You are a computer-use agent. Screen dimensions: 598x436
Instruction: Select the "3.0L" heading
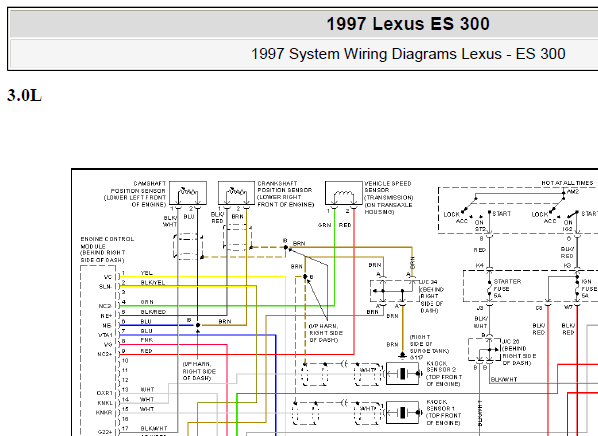click(x=24, y=95)
